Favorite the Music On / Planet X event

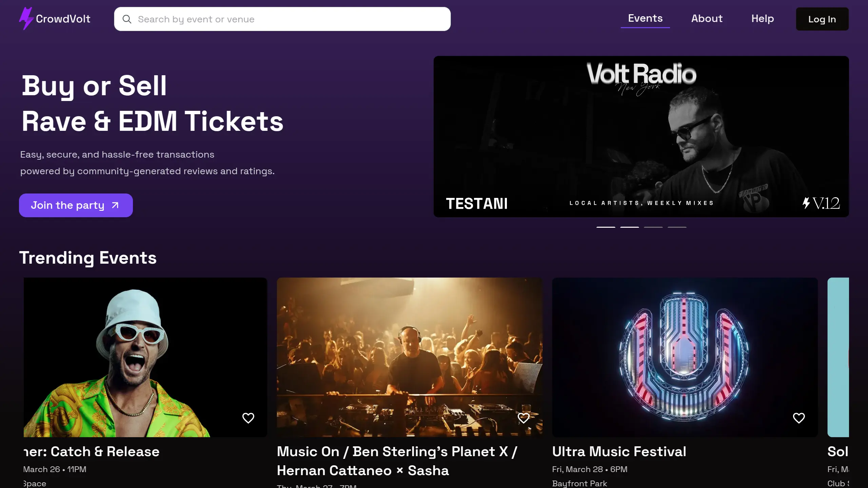coord(524,418)
